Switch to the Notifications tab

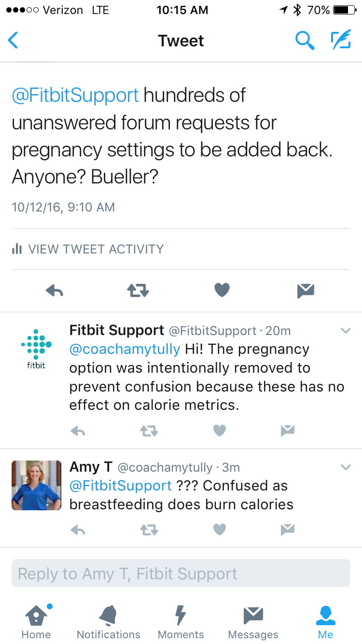click(x=109, y=622)
